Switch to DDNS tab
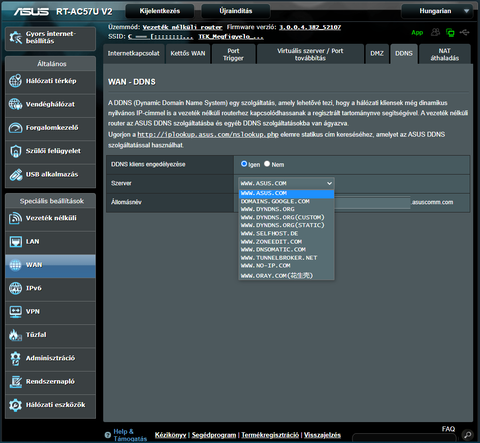 [x=404, y=54]
